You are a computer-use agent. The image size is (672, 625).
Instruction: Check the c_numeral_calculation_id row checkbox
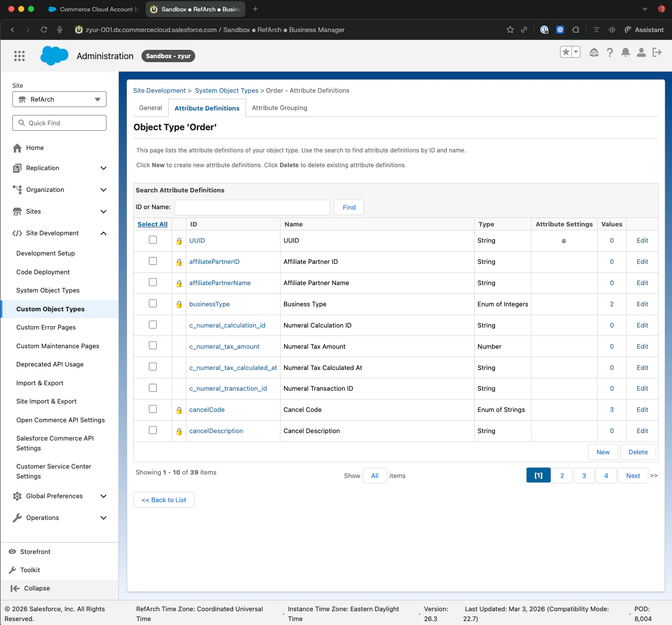click(x=153, y=325)
